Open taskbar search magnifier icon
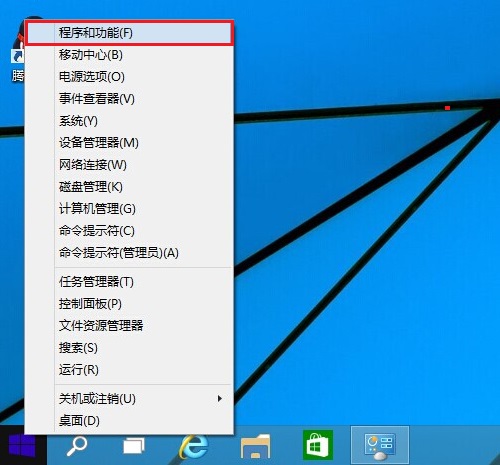The height and width of the screenshot is (465, 500). (x=77, y=446)
